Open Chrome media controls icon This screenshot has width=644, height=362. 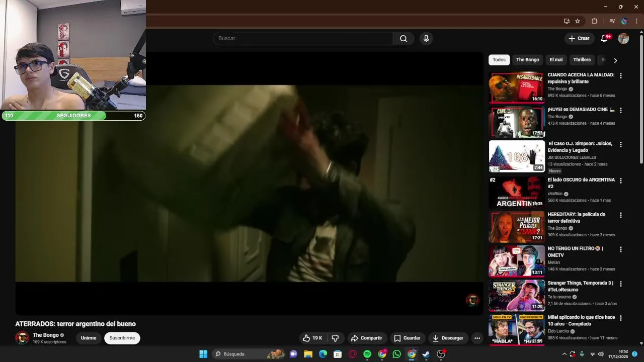(x=612, y=21)
